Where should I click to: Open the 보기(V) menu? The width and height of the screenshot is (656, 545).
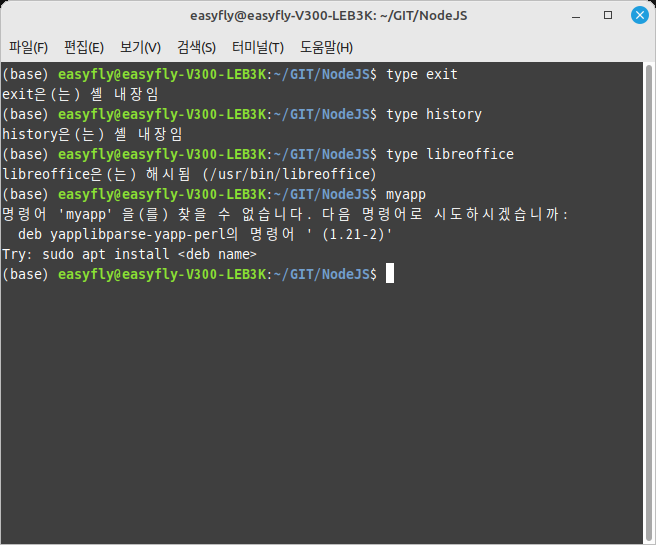(140, 47)
